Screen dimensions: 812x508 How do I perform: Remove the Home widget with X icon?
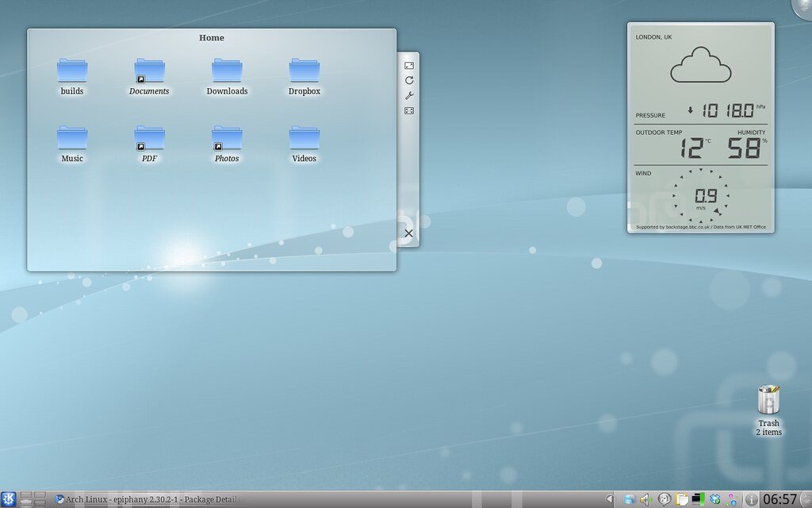tap(408, 233)
